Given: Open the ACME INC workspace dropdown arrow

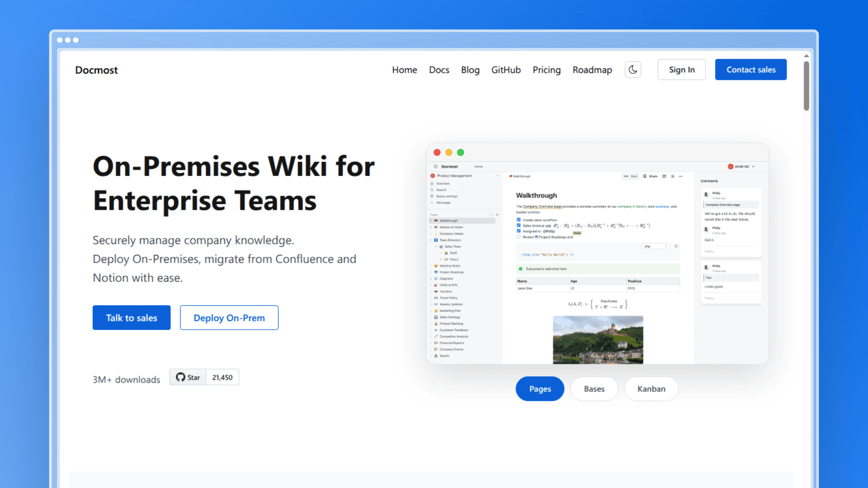Looking at the screenshot, I should pyautogui.click(x=753, y=167).
